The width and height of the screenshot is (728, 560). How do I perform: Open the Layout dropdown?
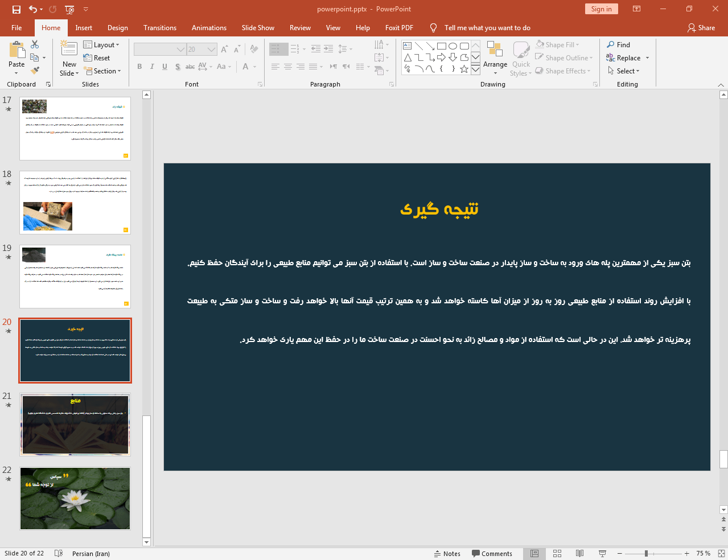coord(101,45)
